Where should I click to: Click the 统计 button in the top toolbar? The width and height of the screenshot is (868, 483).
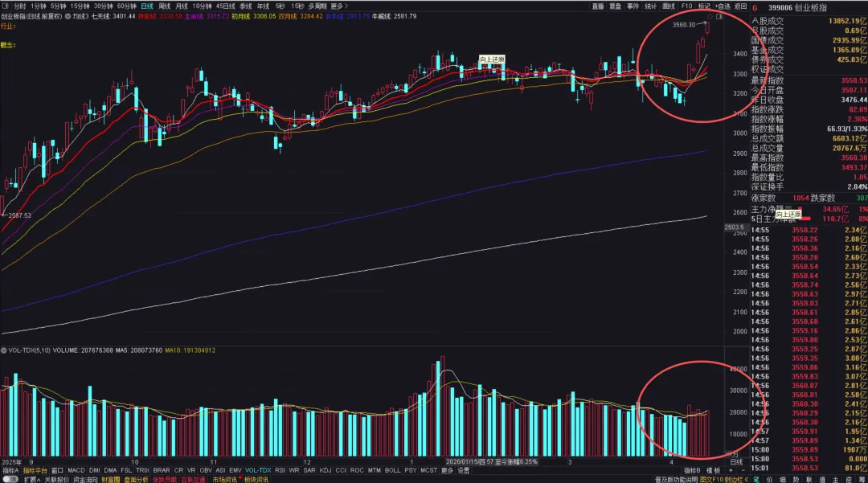click(x=651, y=6)
